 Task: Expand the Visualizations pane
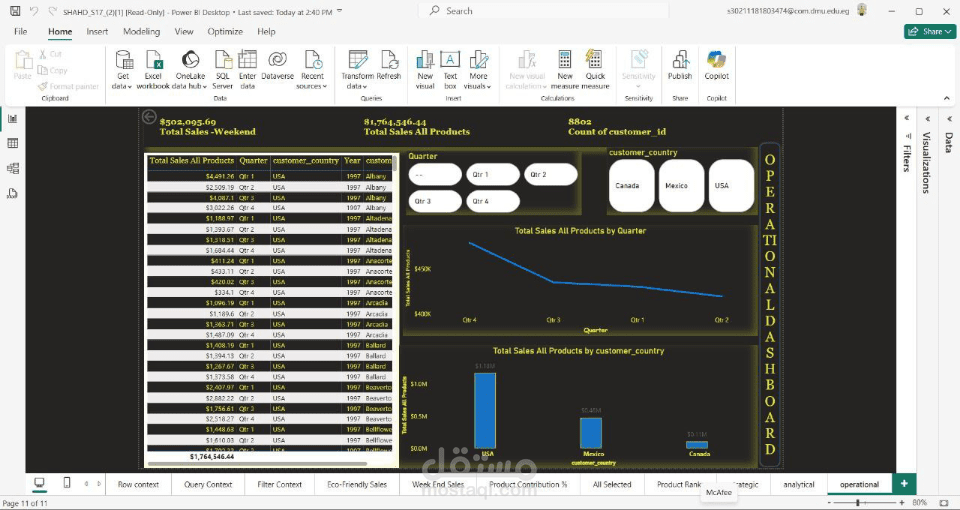(x=928, y=119)
